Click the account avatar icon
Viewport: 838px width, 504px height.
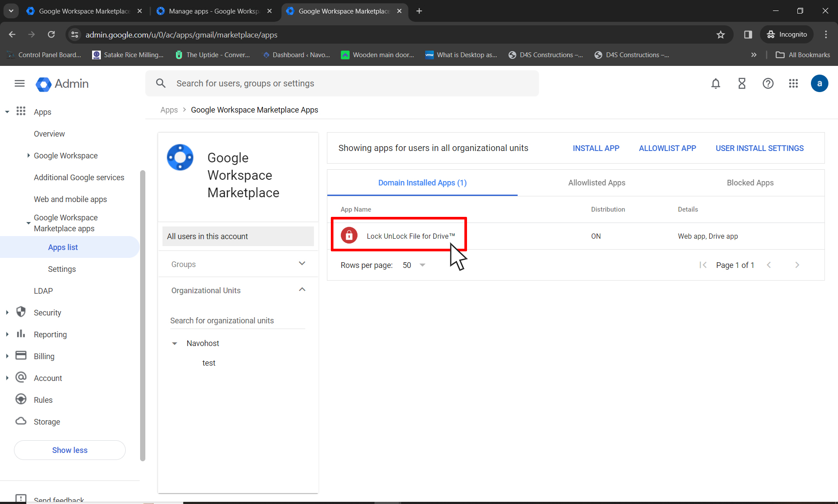click(819, 83)
